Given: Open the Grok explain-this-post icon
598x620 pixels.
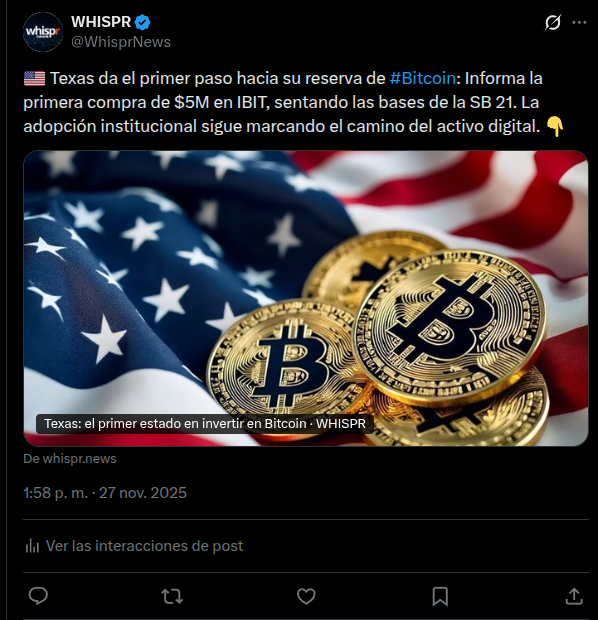Looking at the screenshot, I should (553, 23).
